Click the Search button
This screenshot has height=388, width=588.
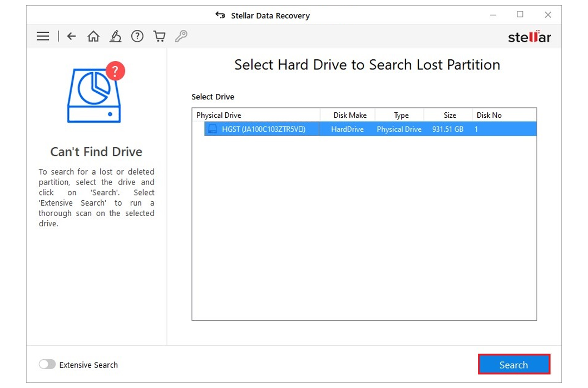coord(514,364)
